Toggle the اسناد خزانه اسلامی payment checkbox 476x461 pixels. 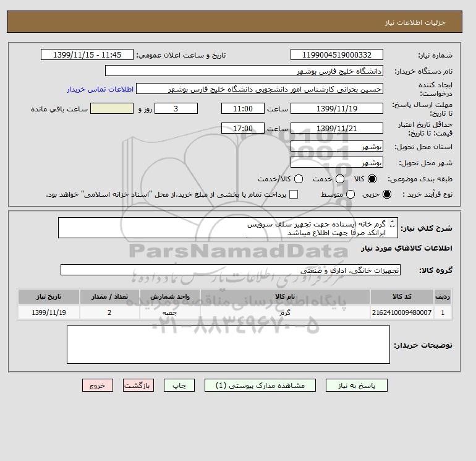[x=294, y=194]
